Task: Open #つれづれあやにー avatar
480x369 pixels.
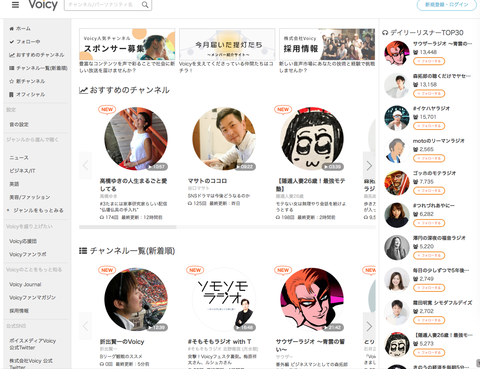Action: [397, 215]
